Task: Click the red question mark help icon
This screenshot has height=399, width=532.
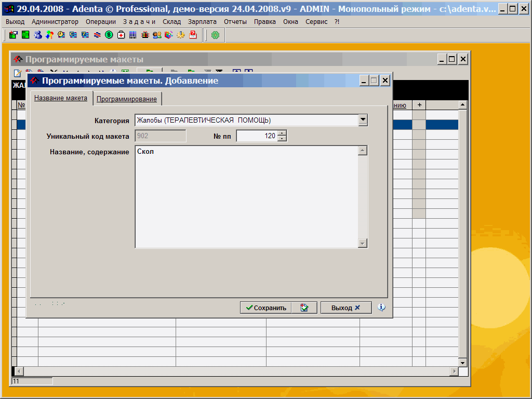Action: (x=193, y=35)
